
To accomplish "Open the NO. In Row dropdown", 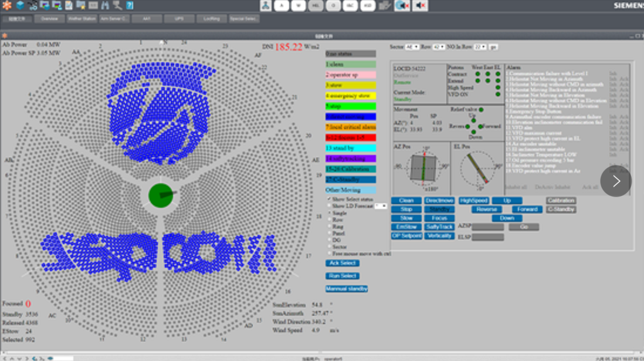I will pos(480,47).
